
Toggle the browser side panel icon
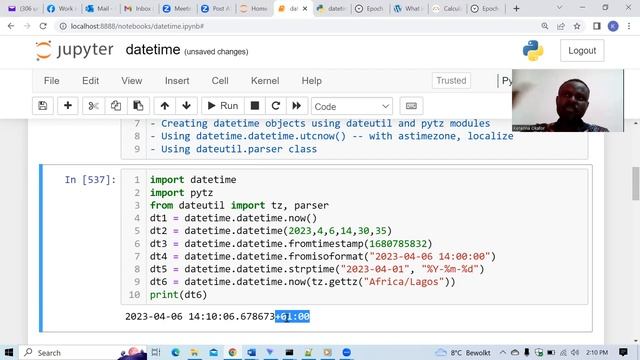click(597, 26)
